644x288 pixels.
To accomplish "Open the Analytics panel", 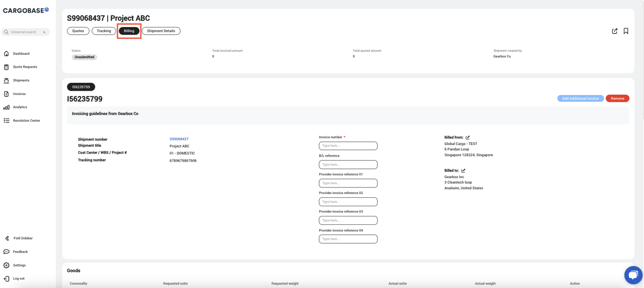I will [x=20, y=107].
